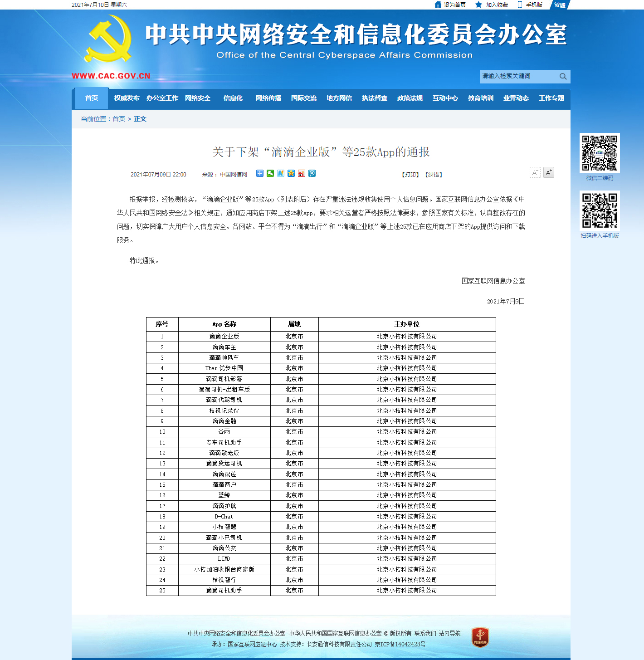This screenshot has width=644, height=660.
Task: Click the search magnifier icon
Action: (563, 76)
